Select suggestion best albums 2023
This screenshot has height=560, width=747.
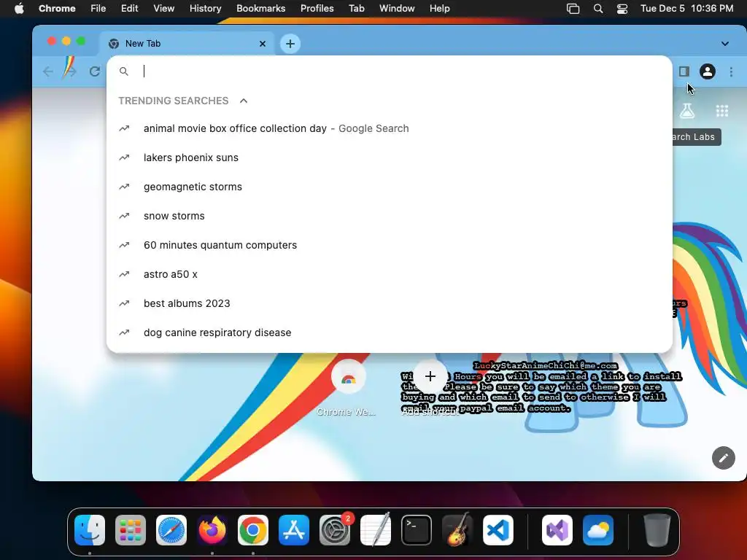(x=390, y=303)
